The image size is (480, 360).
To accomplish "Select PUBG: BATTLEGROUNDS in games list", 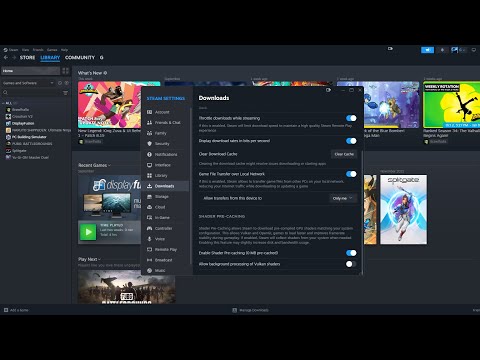I will [32, 144].
